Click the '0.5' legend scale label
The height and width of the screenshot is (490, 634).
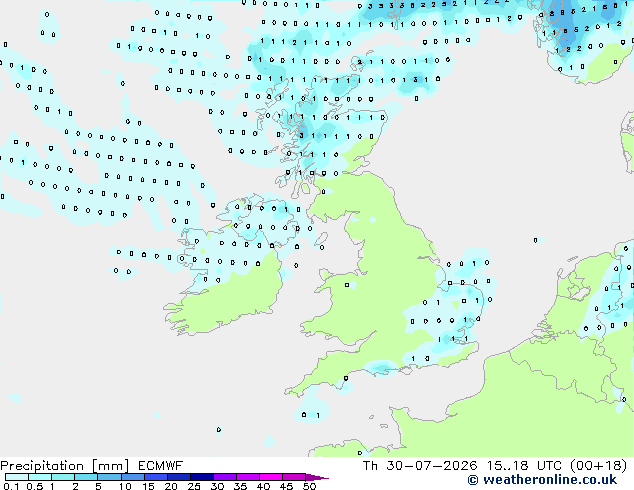[35, 486]
